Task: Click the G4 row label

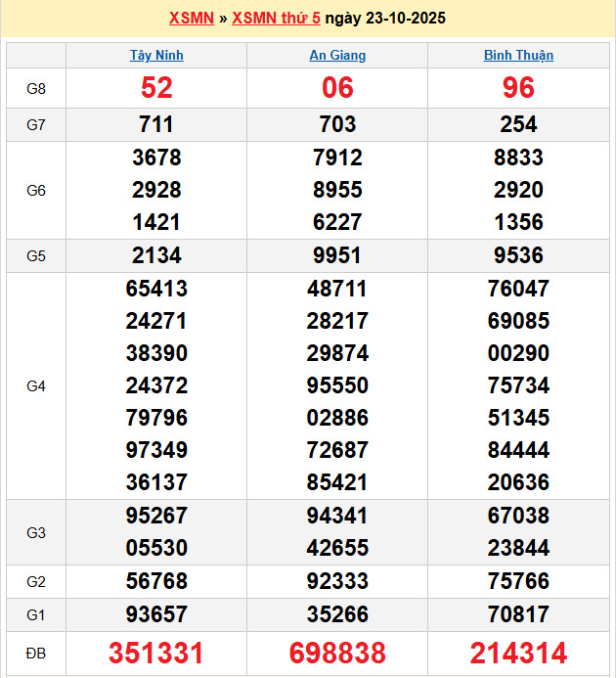Action: (x=36, y=385)
